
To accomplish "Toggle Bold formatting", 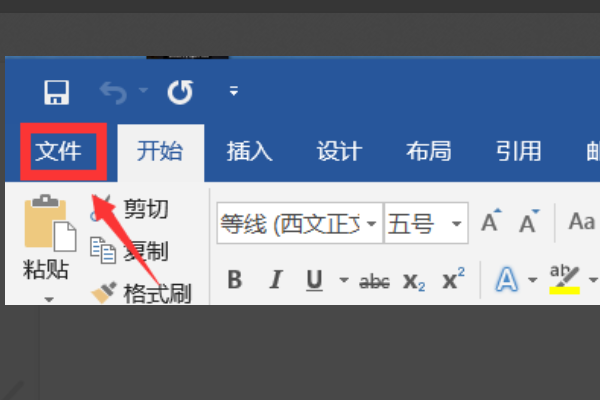I will tap(235, 279).
